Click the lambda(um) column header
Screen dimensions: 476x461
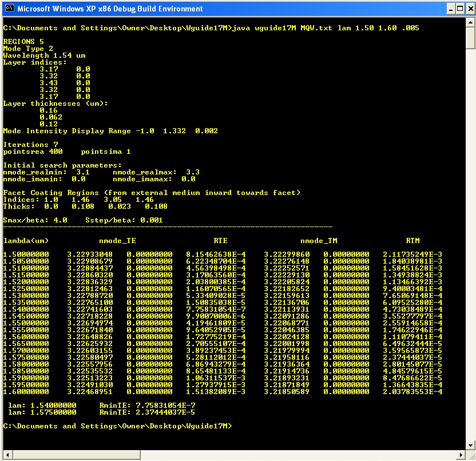coord(26,241)
